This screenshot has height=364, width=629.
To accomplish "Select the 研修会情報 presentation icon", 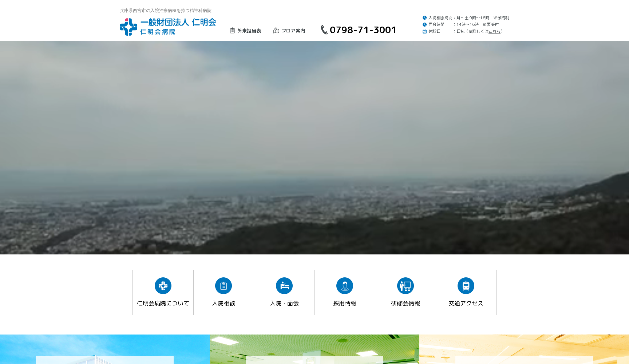I will pos(406,286).
